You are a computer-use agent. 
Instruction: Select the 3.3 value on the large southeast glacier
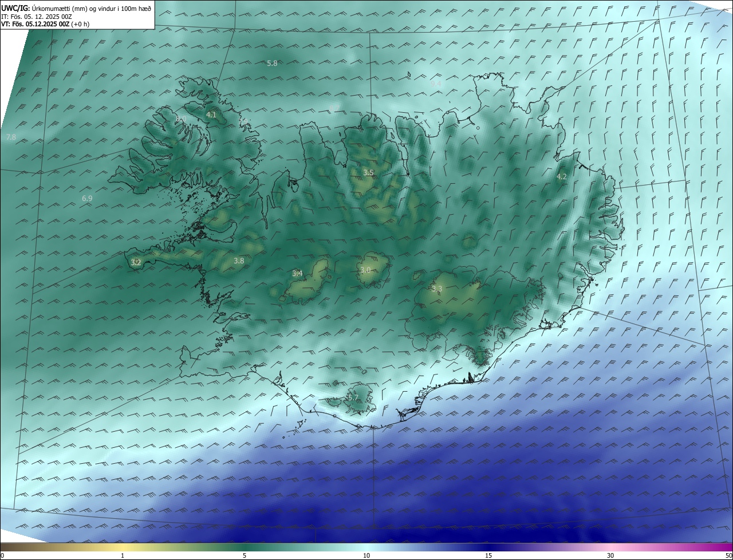437,289
